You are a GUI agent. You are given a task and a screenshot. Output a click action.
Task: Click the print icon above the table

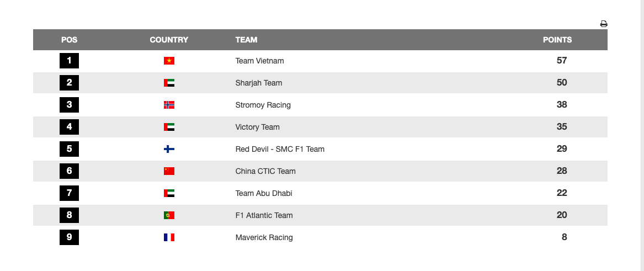pyautogui.click(x=604, y=24)
